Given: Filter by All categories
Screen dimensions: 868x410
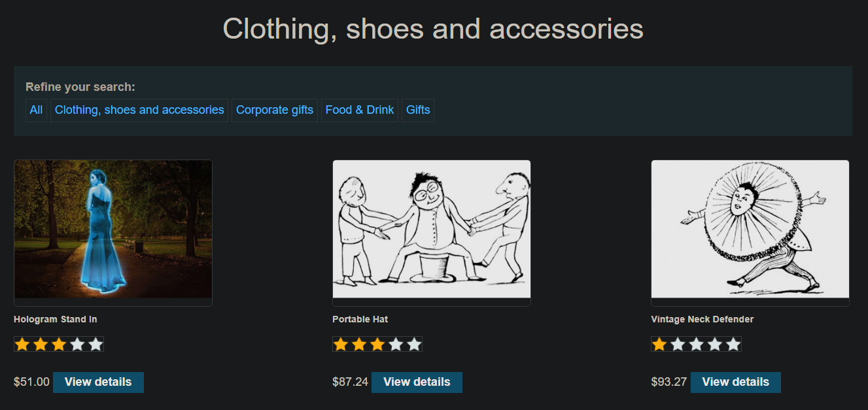Looking at the screenshot, I should (36, 110).
